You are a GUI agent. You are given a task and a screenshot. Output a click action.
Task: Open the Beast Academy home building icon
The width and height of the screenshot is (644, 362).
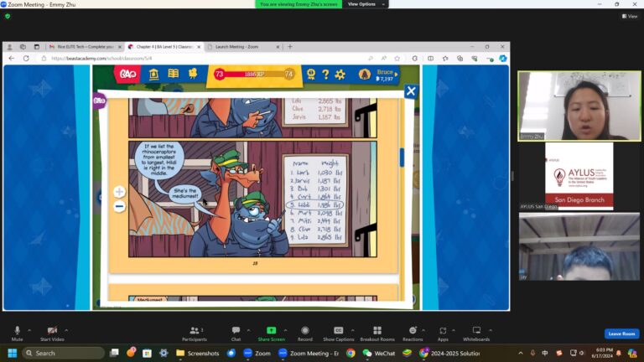click(x=153, y=75)
